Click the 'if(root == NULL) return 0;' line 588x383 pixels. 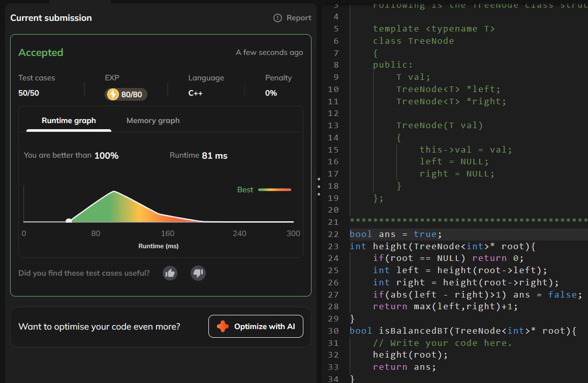(x=448, y=258)
